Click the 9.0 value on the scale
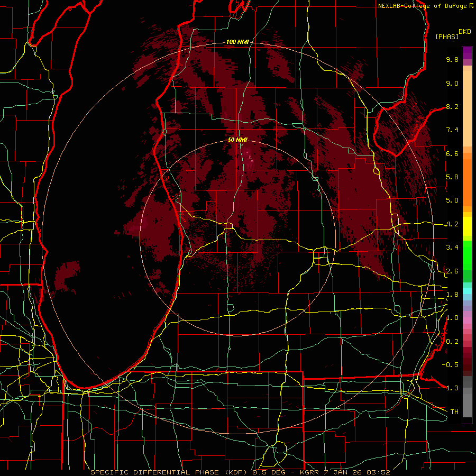This screenshot has height=476, width=476. [x=452, y=84]
